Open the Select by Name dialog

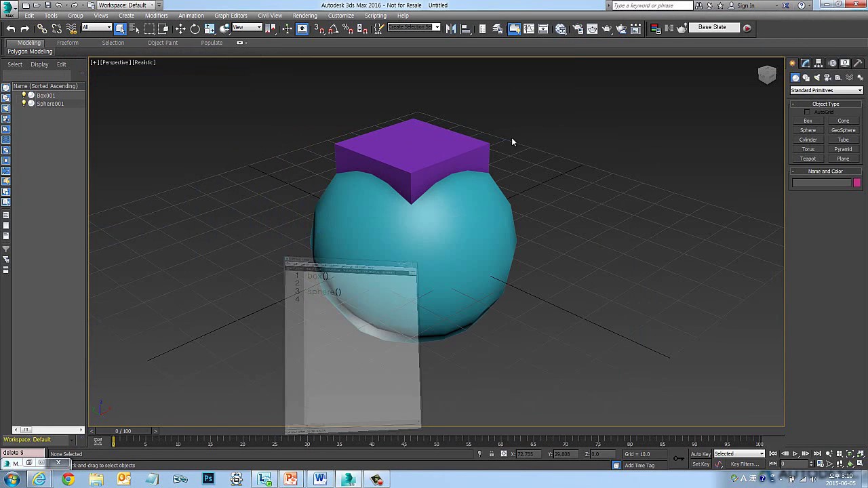[x=134, y=28]
